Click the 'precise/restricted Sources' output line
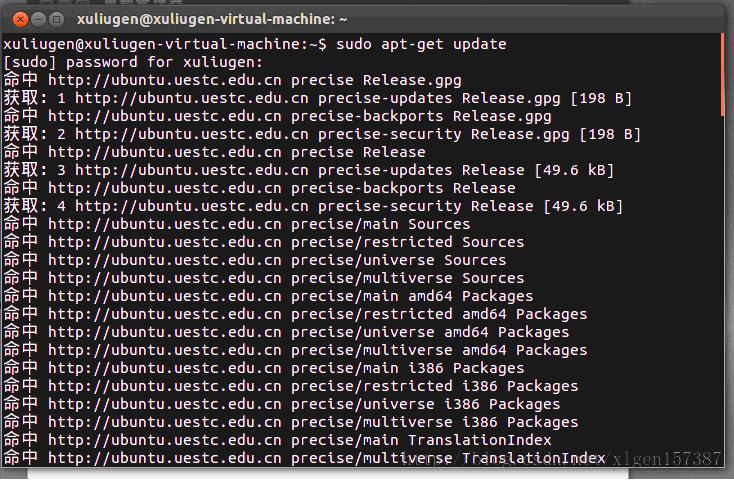734x480 pixels. (264, 243)
